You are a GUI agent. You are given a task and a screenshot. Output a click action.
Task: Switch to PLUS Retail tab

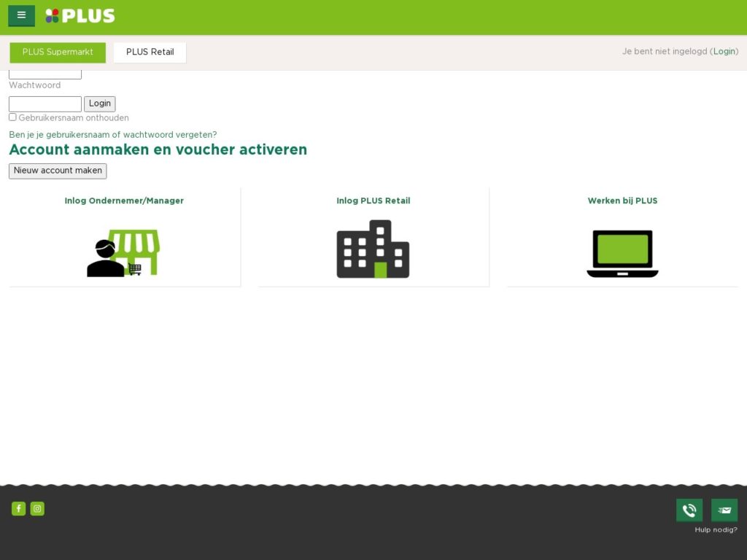150,52
